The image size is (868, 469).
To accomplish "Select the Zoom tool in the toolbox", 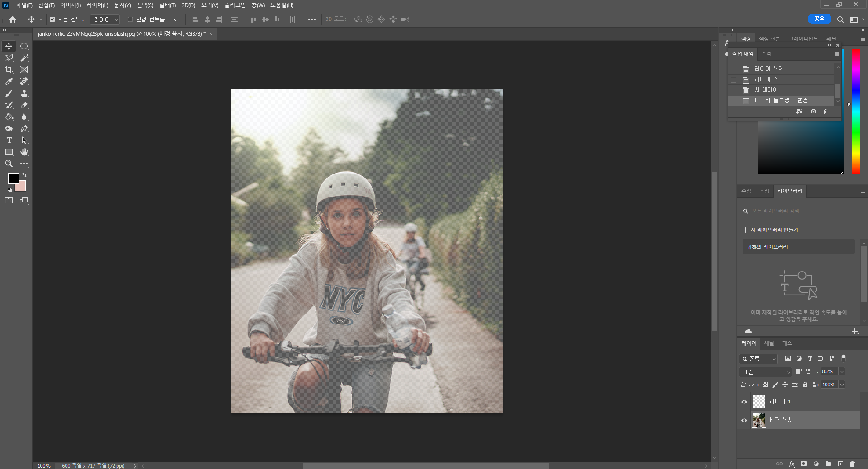I will coord(9,164).
